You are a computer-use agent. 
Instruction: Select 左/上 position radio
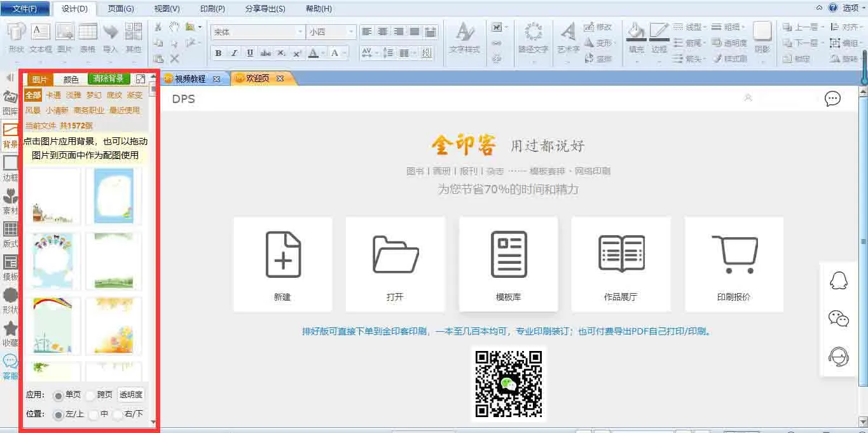(59, 415)
